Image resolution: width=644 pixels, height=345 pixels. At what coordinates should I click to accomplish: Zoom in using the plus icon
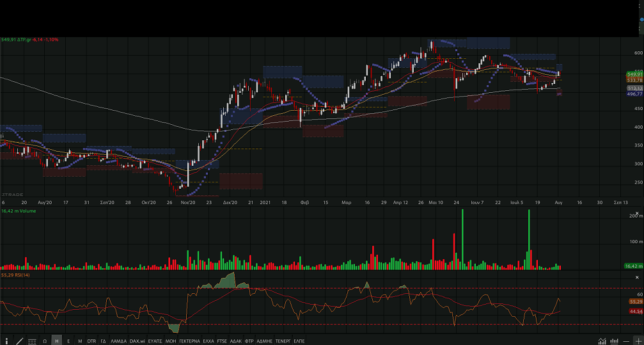tap(638, 341)
